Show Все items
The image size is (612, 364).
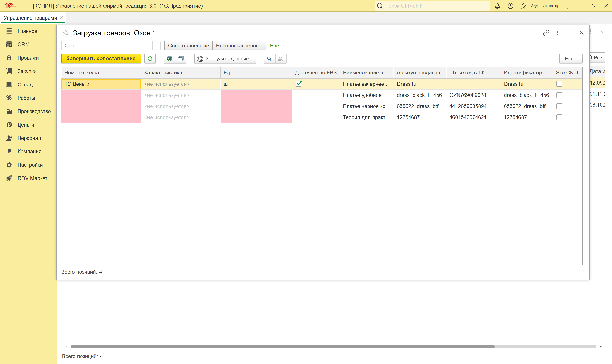[x=275, y=46]
